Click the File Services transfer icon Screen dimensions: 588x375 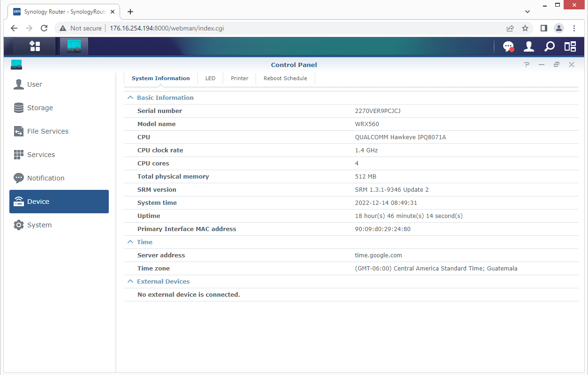pos(19,131)
